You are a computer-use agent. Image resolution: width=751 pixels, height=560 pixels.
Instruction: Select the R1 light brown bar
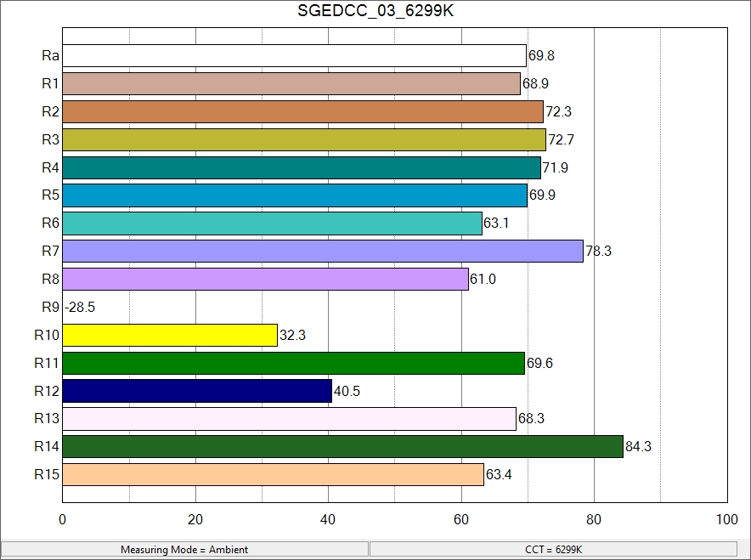[x=291, y=84]
